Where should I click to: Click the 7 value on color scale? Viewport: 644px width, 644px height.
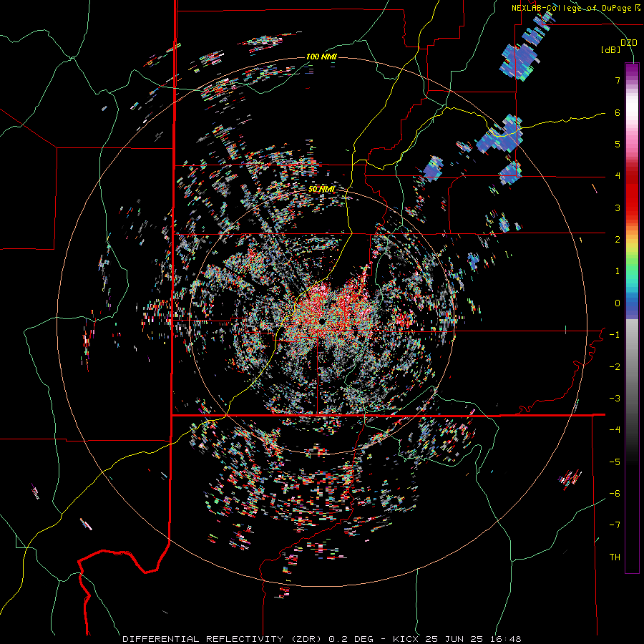pyautogui.click(x=618, y=80)
